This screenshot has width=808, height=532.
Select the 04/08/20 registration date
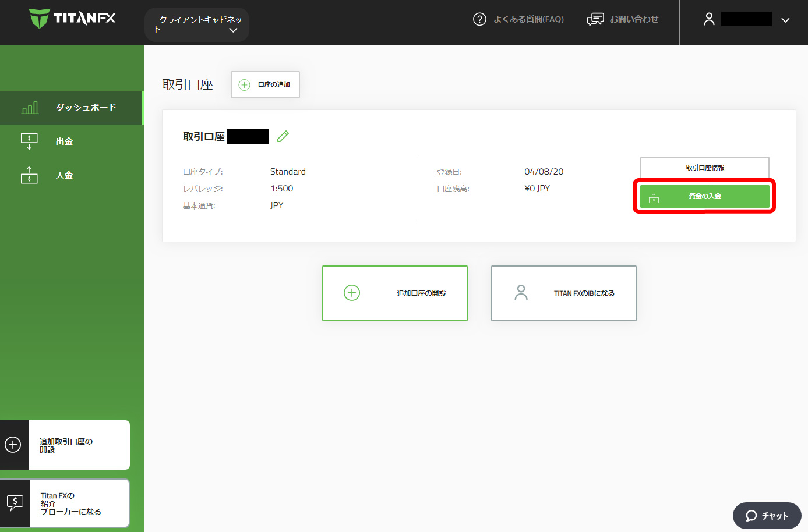tap(544, 172)
